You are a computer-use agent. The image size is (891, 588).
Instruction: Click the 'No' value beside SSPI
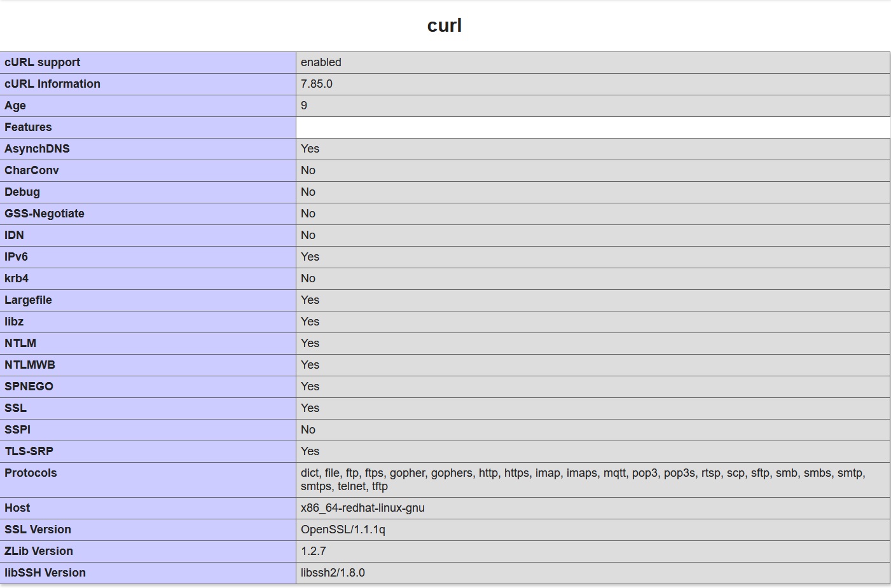(x=308, y=430)
